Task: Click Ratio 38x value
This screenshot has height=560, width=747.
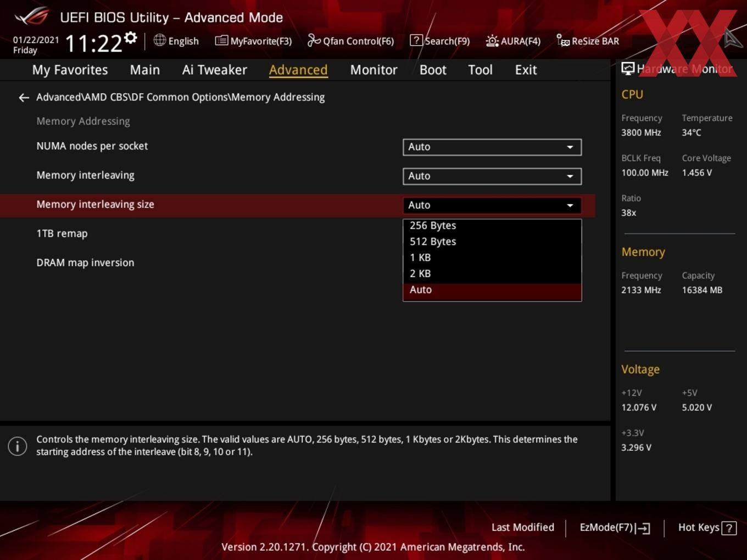Action: click(628, 213)
